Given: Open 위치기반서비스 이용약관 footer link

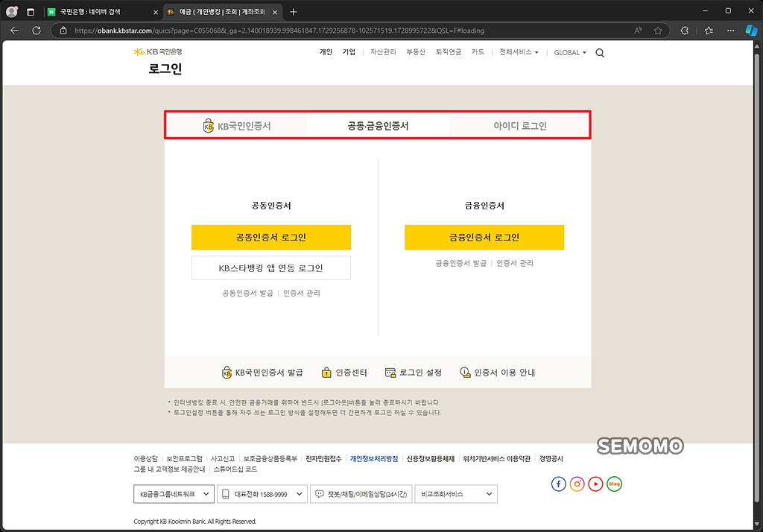Looking at the screenshot, I should (496, 458).
